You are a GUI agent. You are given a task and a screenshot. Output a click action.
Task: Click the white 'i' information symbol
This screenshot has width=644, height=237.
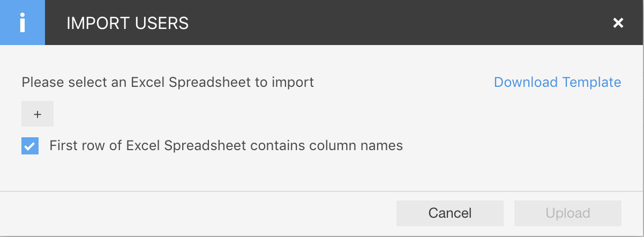pyautogui.click(x=23, y=23)
